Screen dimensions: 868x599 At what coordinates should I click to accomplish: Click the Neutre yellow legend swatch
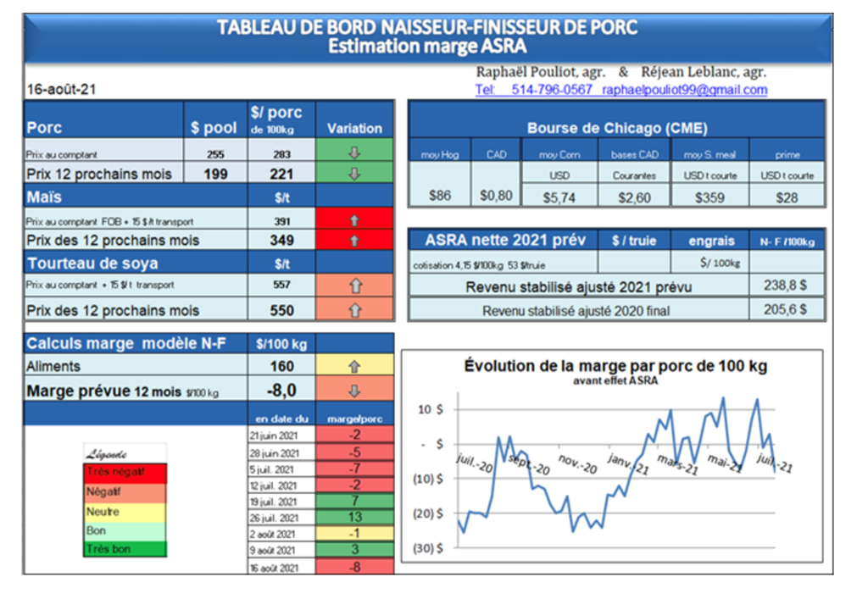click(125, 512)
